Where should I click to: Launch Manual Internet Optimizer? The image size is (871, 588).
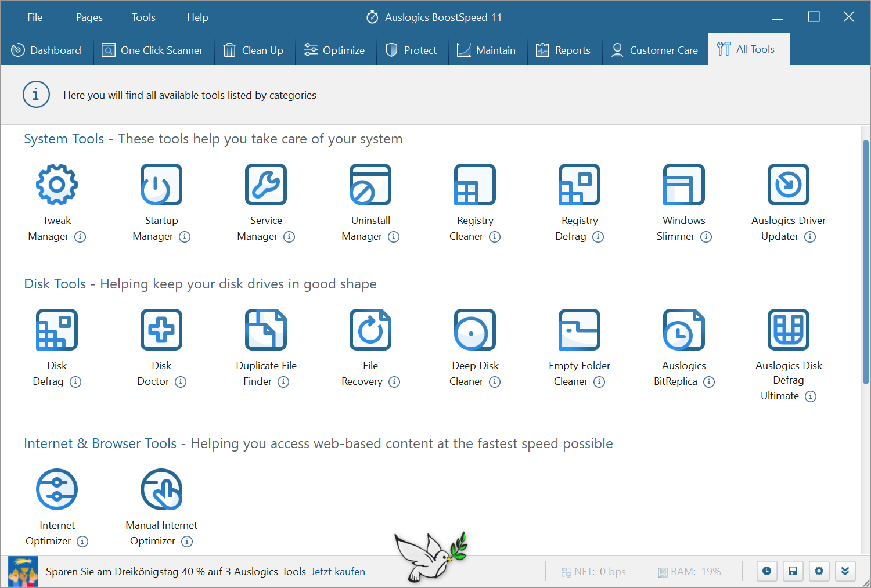[x=161, y=489]
